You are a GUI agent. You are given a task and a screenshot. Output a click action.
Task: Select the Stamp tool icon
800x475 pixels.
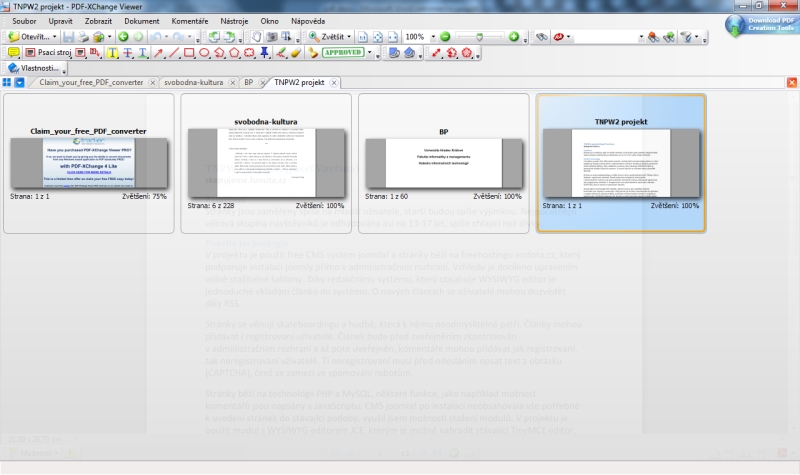[x=313, y=53]
